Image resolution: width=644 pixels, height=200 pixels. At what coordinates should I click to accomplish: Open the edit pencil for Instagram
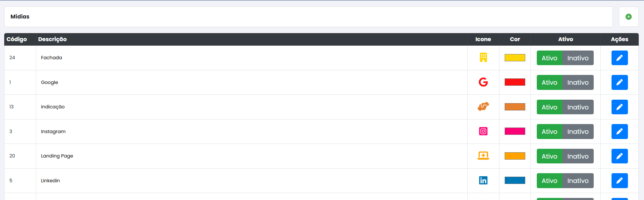pos(619,131)
